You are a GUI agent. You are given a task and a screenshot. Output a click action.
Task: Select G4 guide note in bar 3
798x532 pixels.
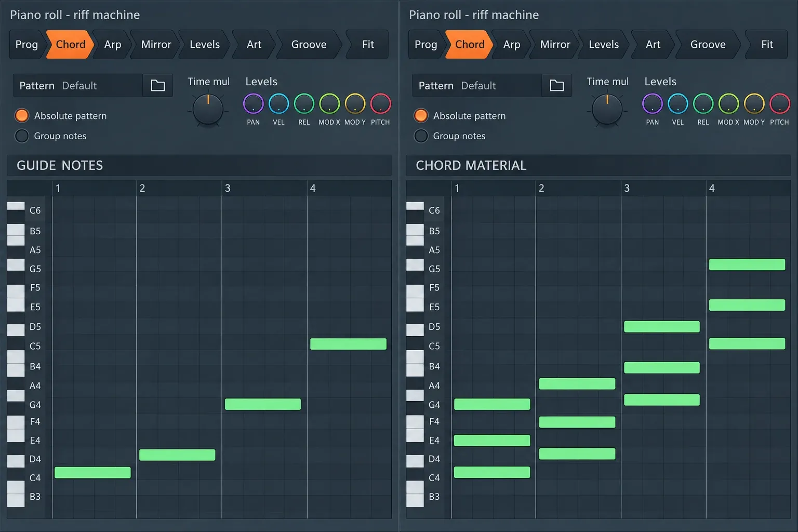click(263, 404)
